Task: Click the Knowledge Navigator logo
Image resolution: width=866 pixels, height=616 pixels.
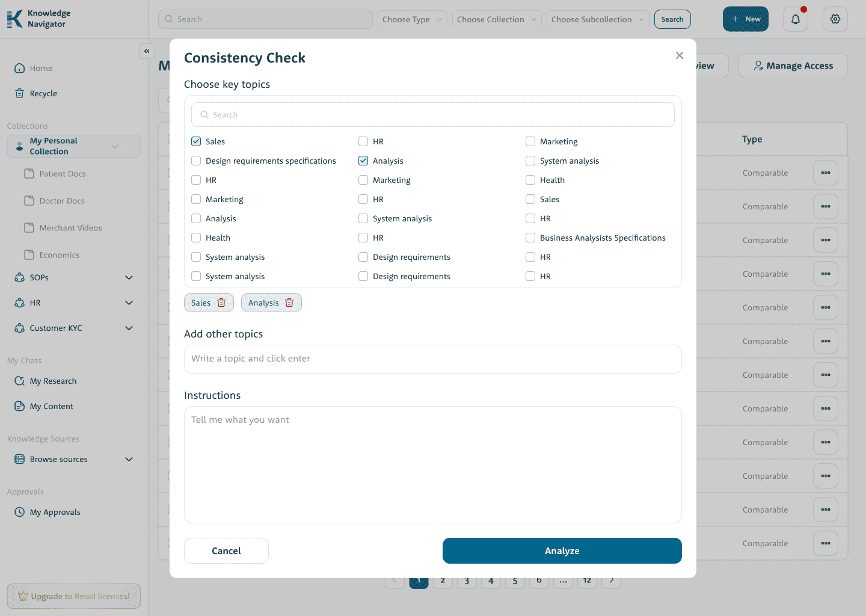Action: coord(39,19)
